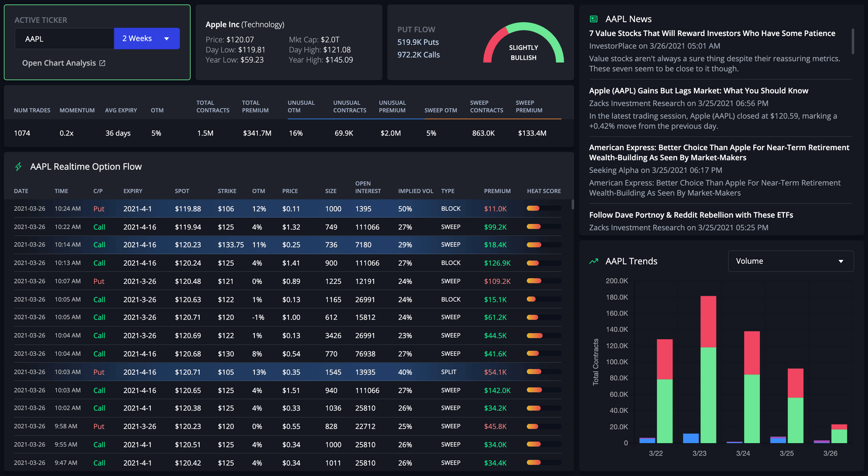This screenshot has height=476, width=868.
Task: Expand the dropdown arrow next to 2 Weeks
Action: (x=167, y=39)
